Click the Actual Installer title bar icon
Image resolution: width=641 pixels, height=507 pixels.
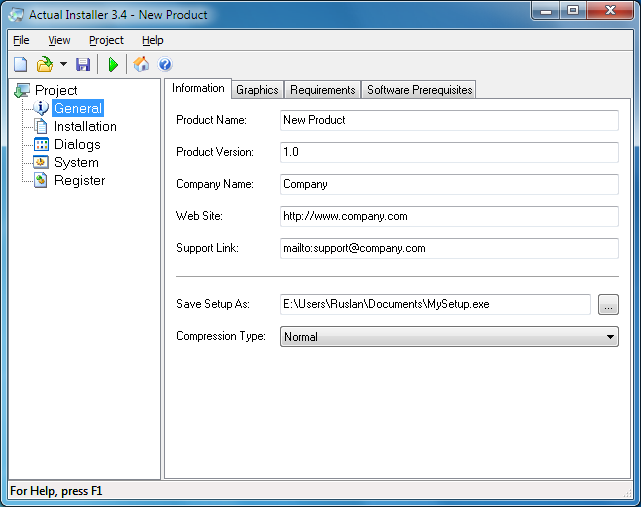point(16,15)
